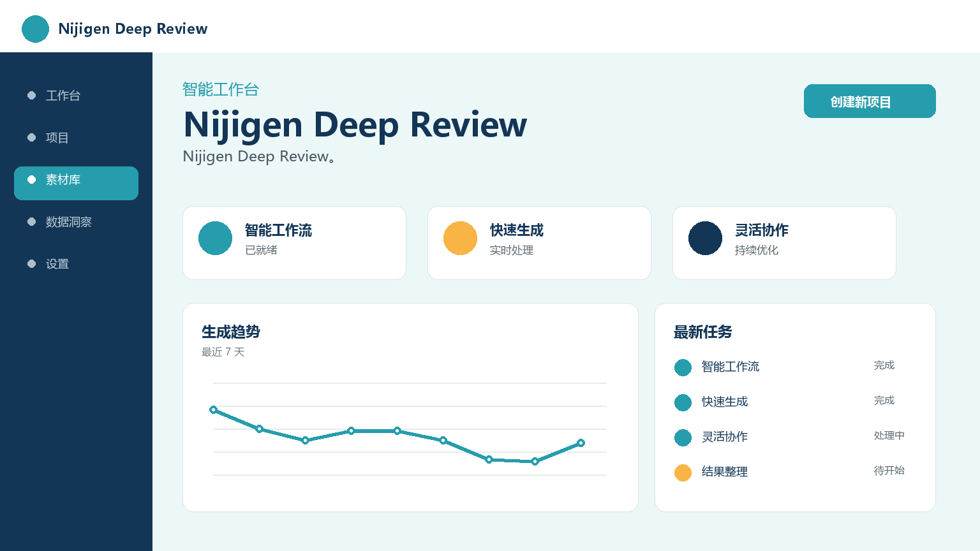Click the 最近 7 天 subtitle

coord(223,352)
